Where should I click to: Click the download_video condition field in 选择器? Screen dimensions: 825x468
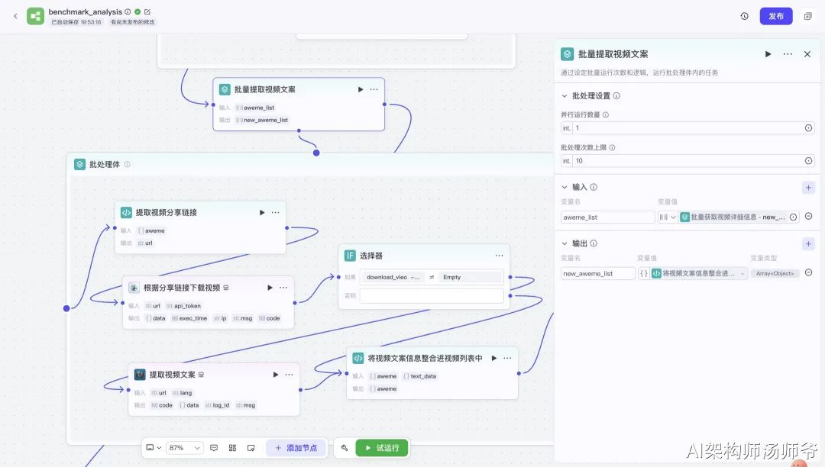(x=393, y=277)
